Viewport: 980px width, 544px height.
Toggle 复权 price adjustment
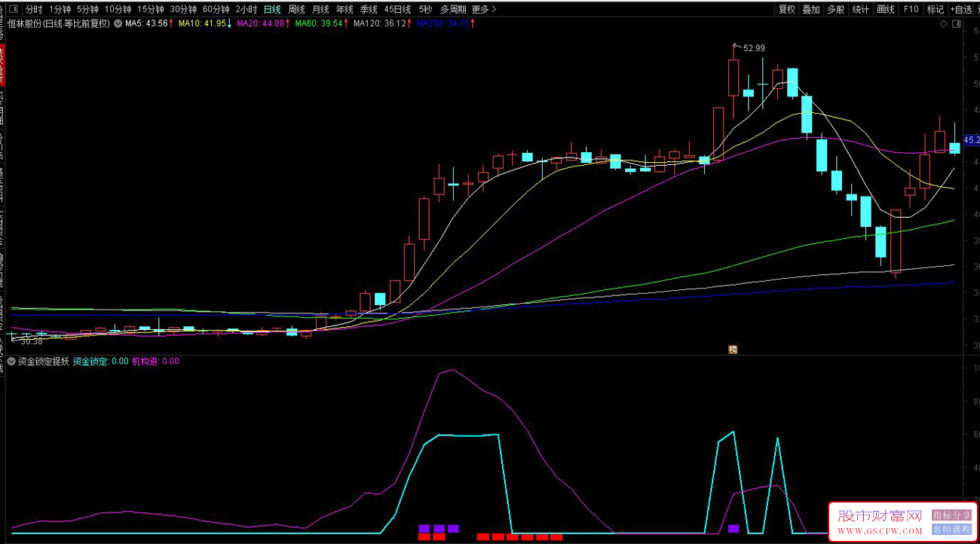(787, 10)
